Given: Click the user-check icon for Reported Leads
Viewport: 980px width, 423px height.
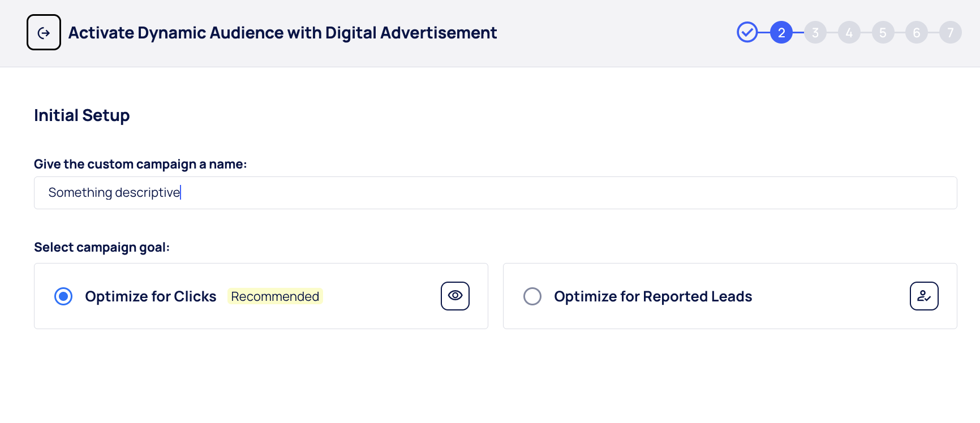Looking at the screenshot, I should pyautogui.click(x=924, y=296).
